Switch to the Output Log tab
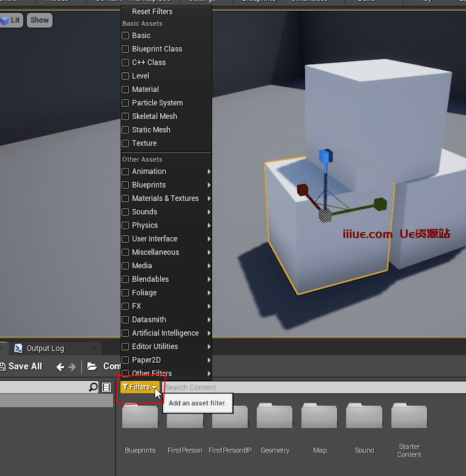466x476 pixels. (45, 348)
